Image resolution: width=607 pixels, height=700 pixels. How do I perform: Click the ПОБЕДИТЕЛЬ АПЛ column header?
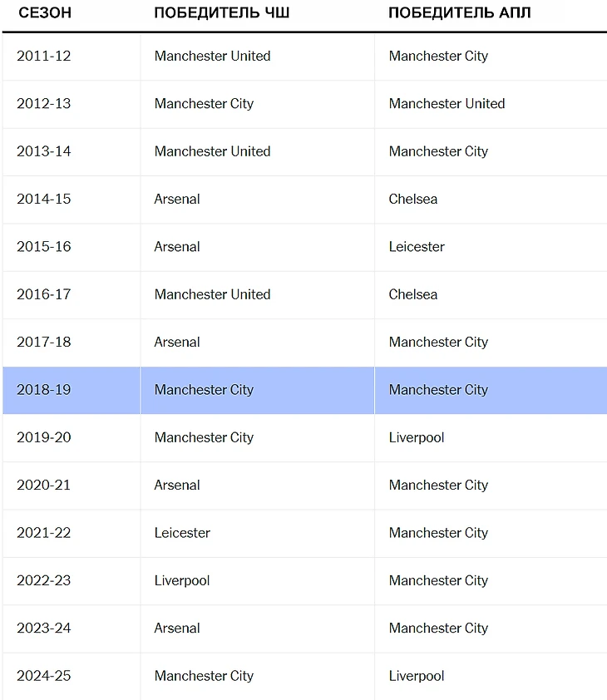tap(460, 12)
